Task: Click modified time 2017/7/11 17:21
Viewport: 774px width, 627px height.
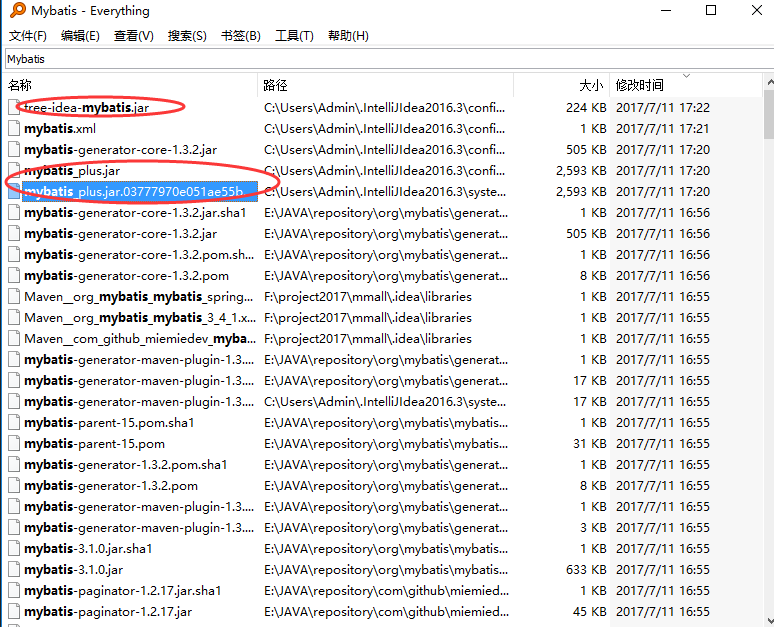Action: [x=663, y=128]
